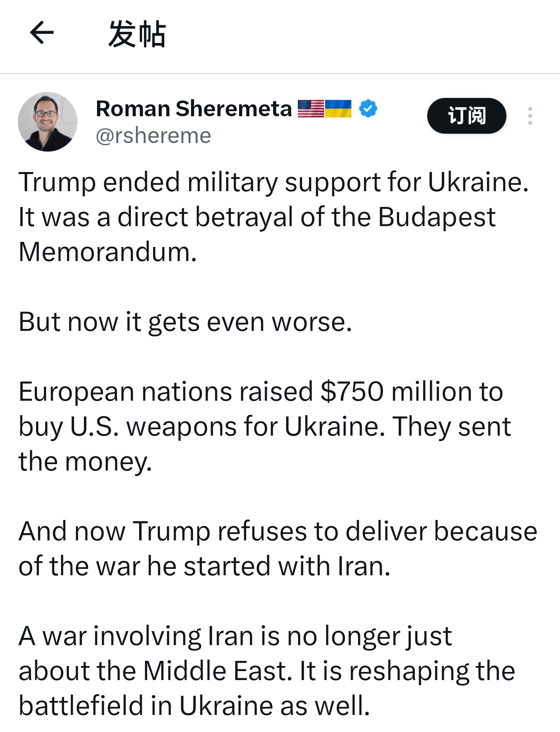Open Roman Sheremeta's profile photo
This screenshot has width=560, height=732.
point(48,122)
